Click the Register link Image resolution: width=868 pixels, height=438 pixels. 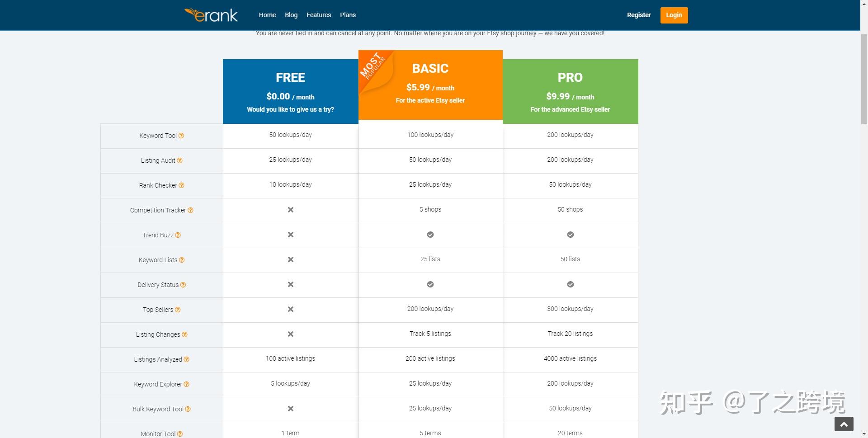click(639, 15)
